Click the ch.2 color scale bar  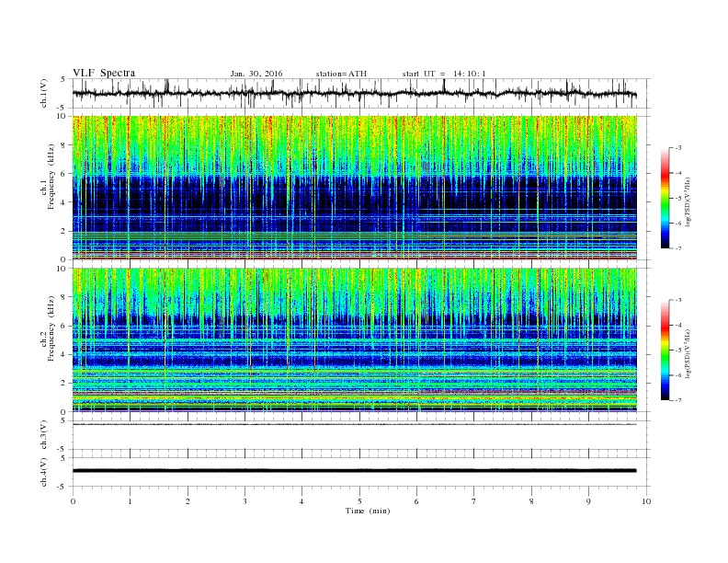pyautogui.click(x=665, y=350)
